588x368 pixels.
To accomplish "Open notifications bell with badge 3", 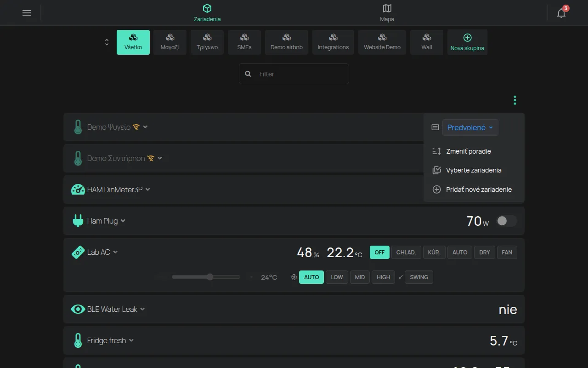I will click(x=561, y=13).
